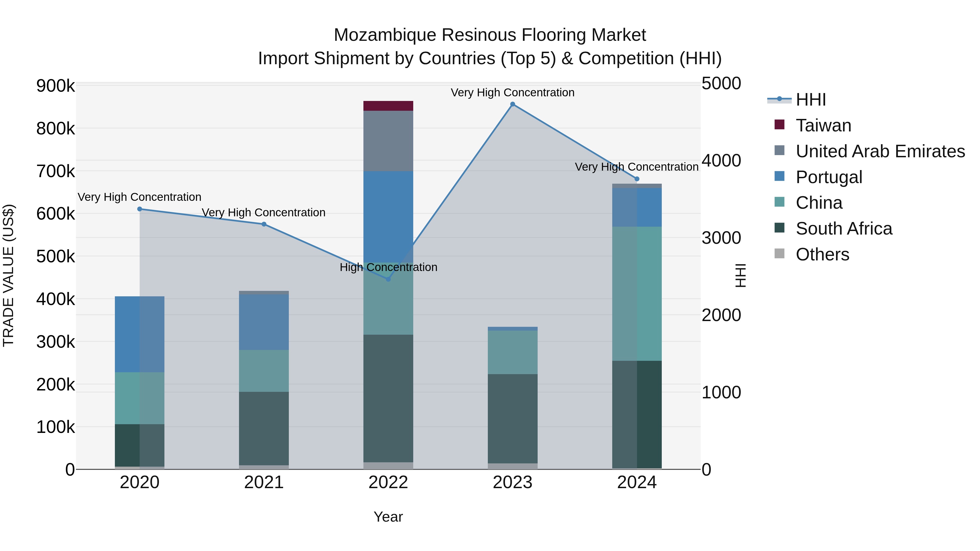This screenshot has height=551, width=980.
Task: Select the 2023 HHI peak marker
Action: [513, 104]
